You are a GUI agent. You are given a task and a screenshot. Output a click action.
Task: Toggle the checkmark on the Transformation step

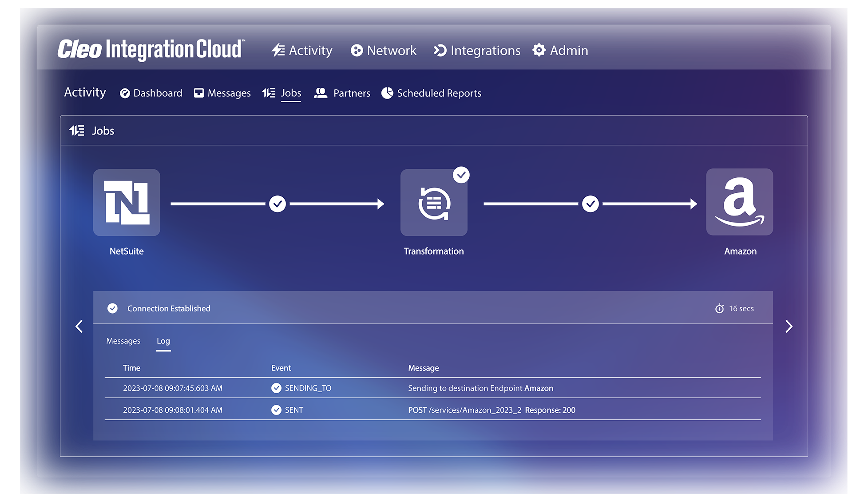point(461,175)
